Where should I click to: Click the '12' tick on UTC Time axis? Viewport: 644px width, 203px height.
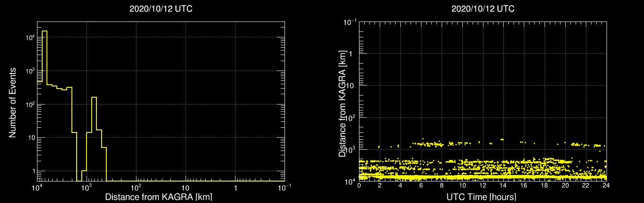483,185
